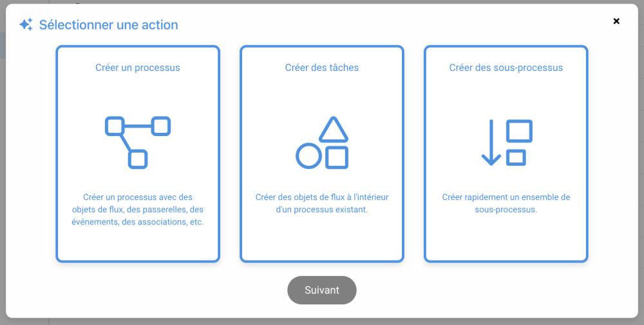The width and height of the screenshot is (644, 325).
Task: Click the process description mentioning passerelles
Action: point(138,210)
